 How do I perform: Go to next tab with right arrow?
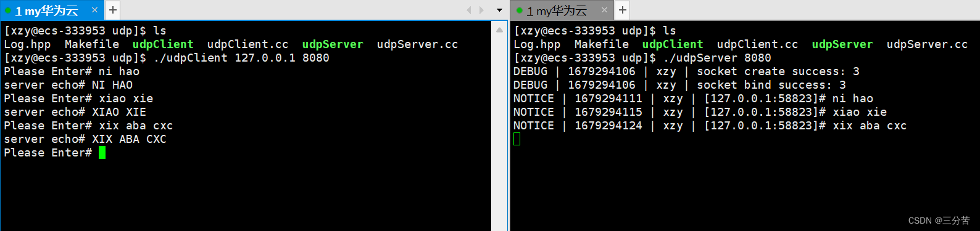pos(482,10)
